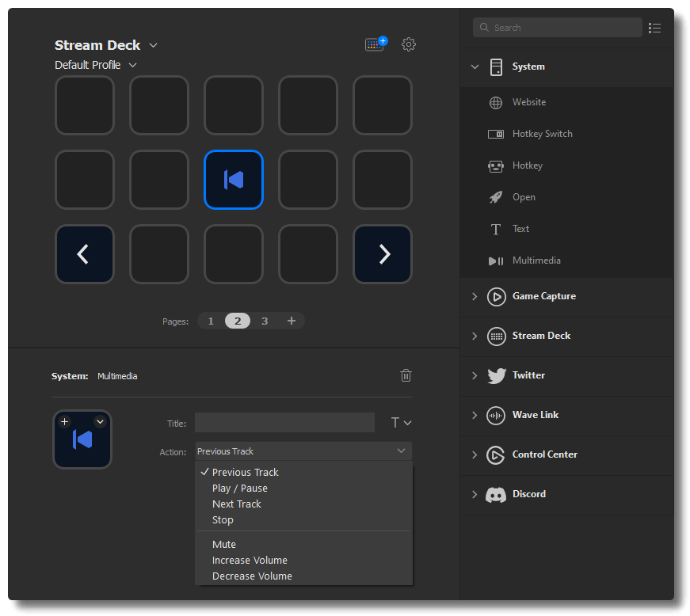Select the empty key beside the previous-page arrow key
This screenshot has width=690, height=616.
pos(159,254)
